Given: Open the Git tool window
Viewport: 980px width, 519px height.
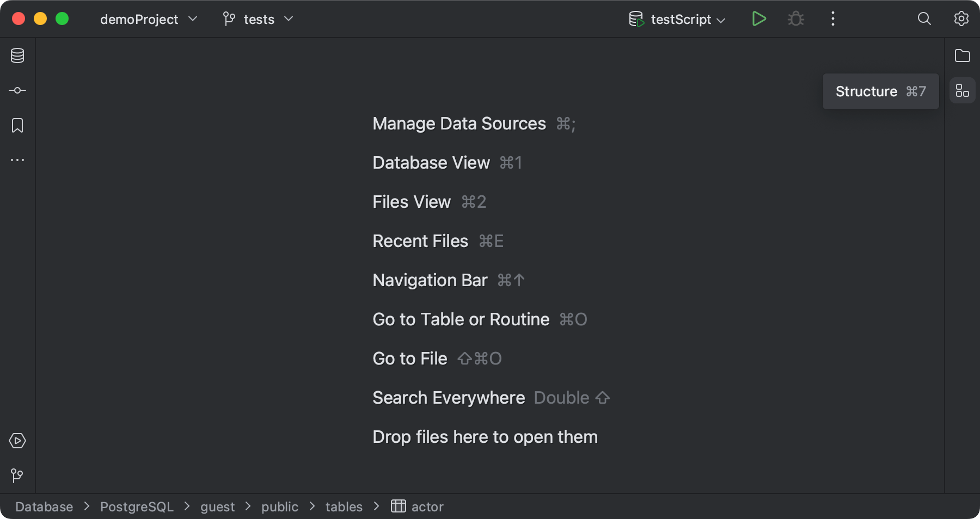Looking at the screenshot, I should (x=17, y=476).
